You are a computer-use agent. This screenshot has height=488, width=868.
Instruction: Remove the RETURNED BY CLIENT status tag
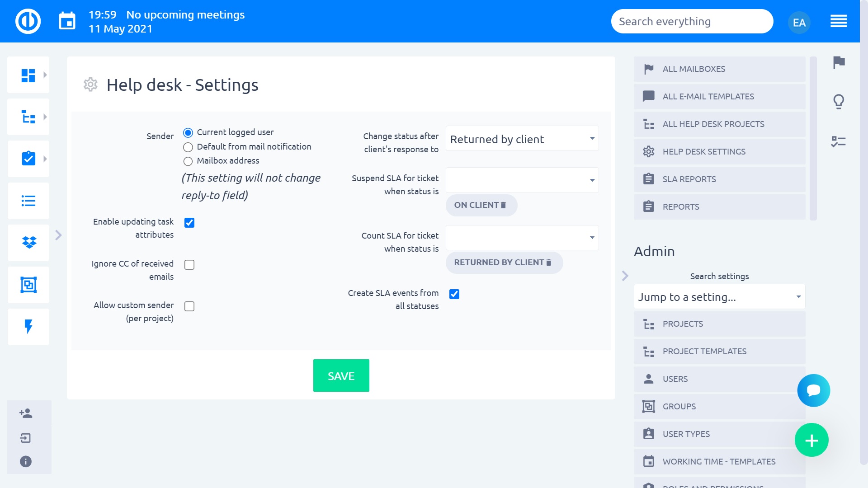(x=548, y=263)
